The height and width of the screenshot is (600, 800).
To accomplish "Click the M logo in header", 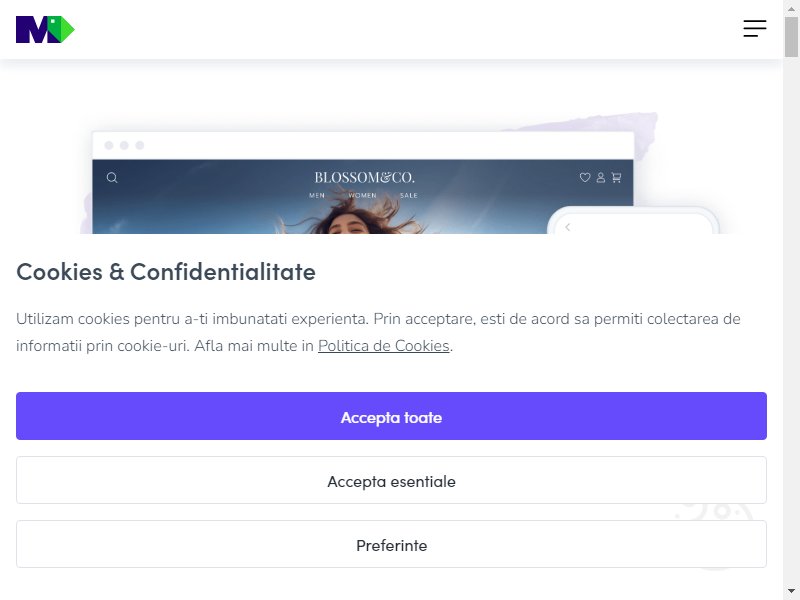I will [45, 30].
